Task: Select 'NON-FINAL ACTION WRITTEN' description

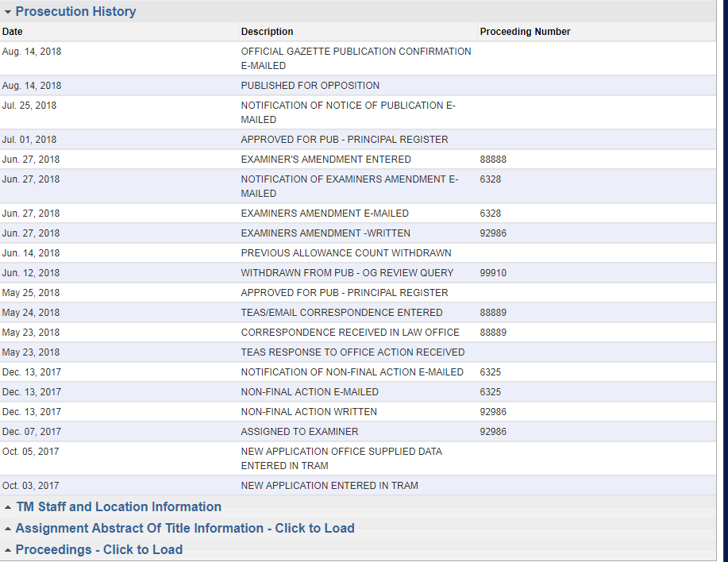Action: [x=309, y=412]
